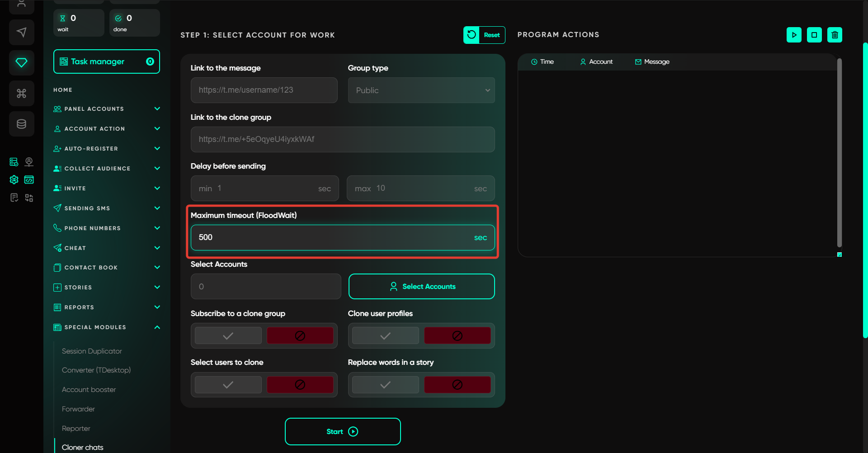Click the Link to the message input field

264,90
